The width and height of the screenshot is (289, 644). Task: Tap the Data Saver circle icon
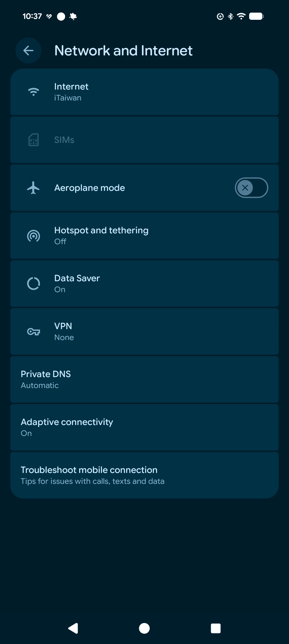click(x=34, y=284)
